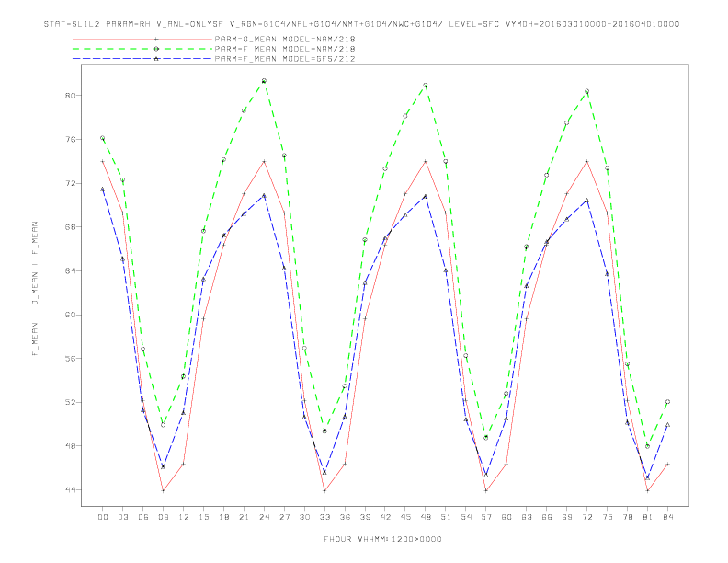Click red plus marker above hour 00
Screen dimensions: 728x563
[x=103, y=161]
